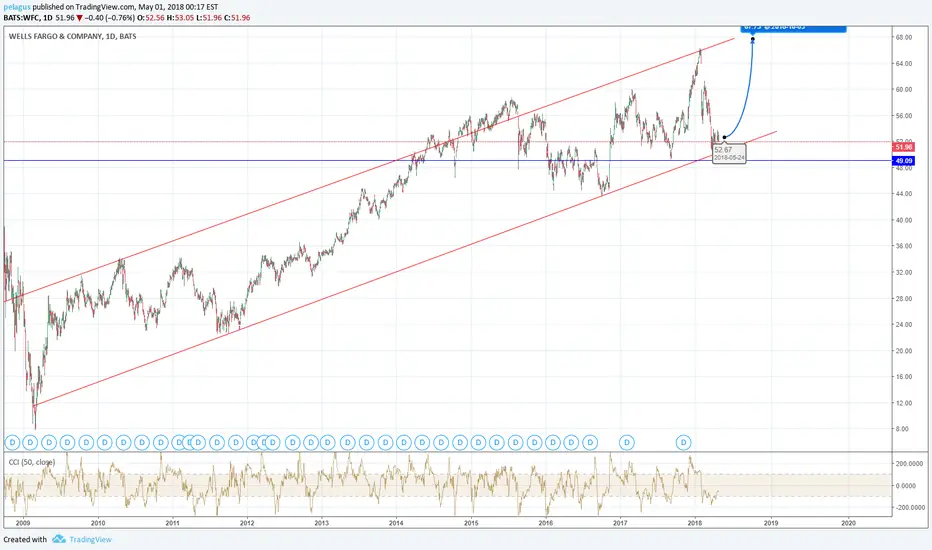Click the 2012 year label on time axis
This screenshot has height=550, width=932.
coord(247,523)
